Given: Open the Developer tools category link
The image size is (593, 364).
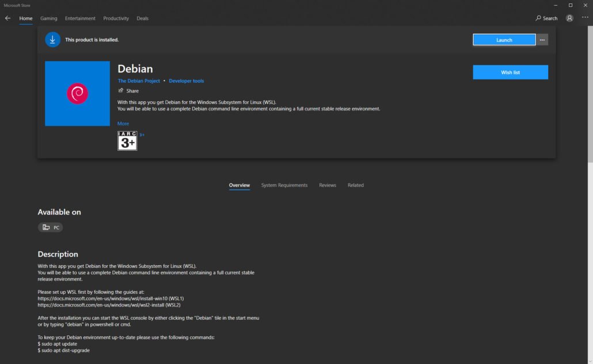Looking at the screenshot, I should (x=187, y=81).
